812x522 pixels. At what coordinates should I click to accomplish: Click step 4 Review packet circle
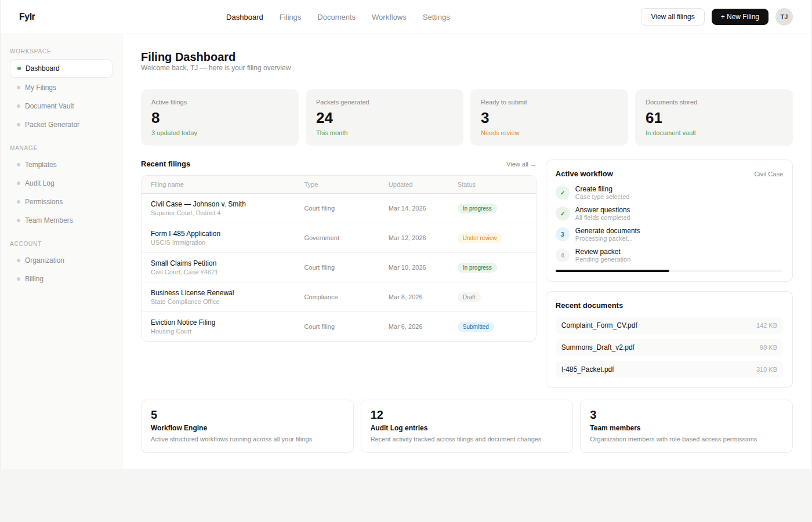tap(562, 255)
